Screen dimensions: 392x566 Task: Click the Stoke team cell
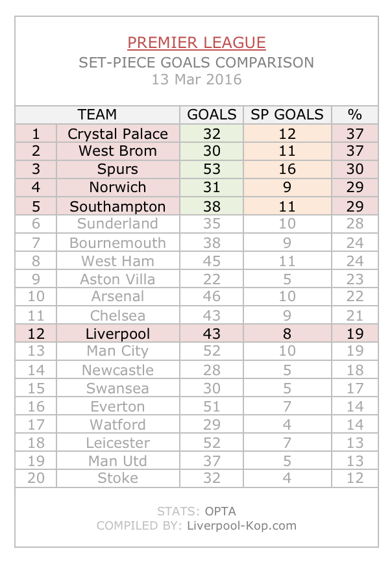tap(118, 478)
